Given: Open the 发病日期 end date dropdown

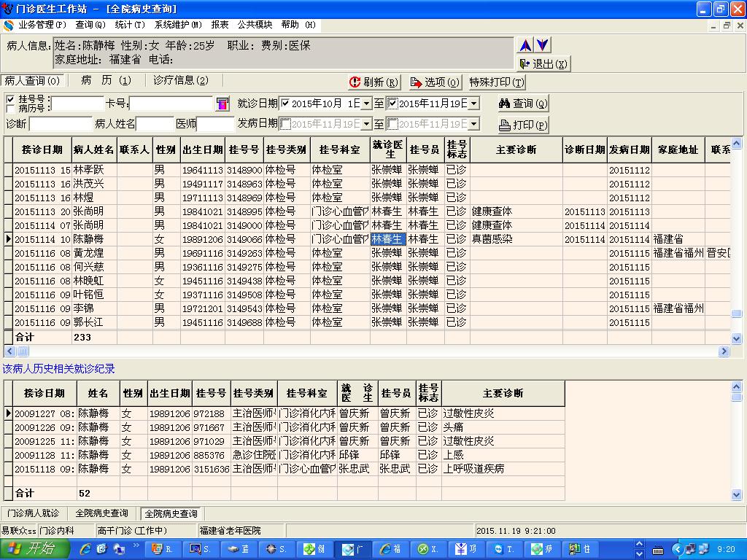Looking at the screenshot, I should point(473,124).
